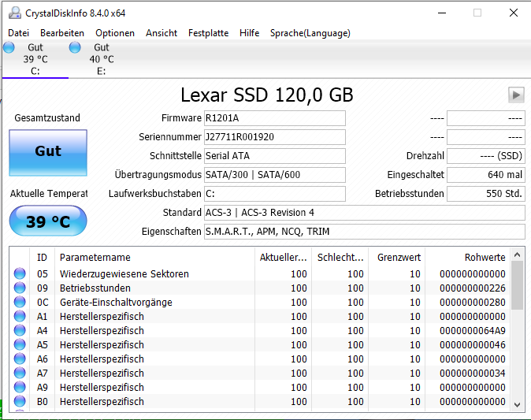Screen dimensions: 531x420
Task: Click raw value 0000000064A9
Action: 473,331
